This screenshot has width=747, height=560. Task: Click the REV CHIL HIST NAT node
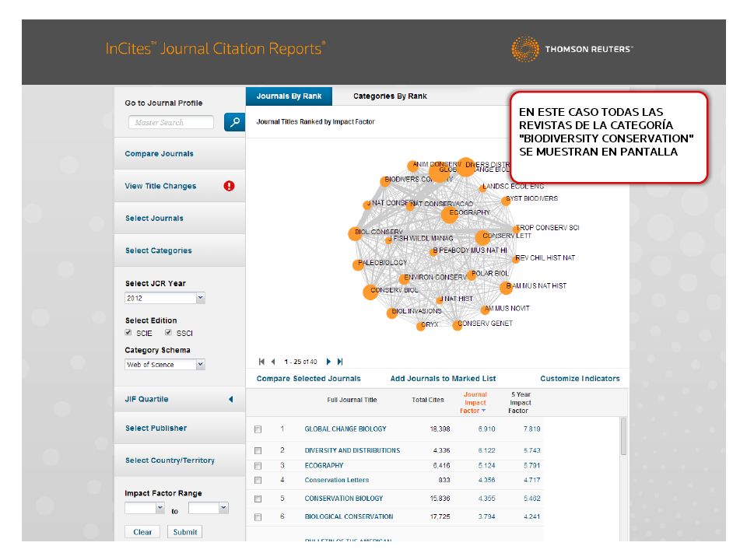tap(515, 260)
